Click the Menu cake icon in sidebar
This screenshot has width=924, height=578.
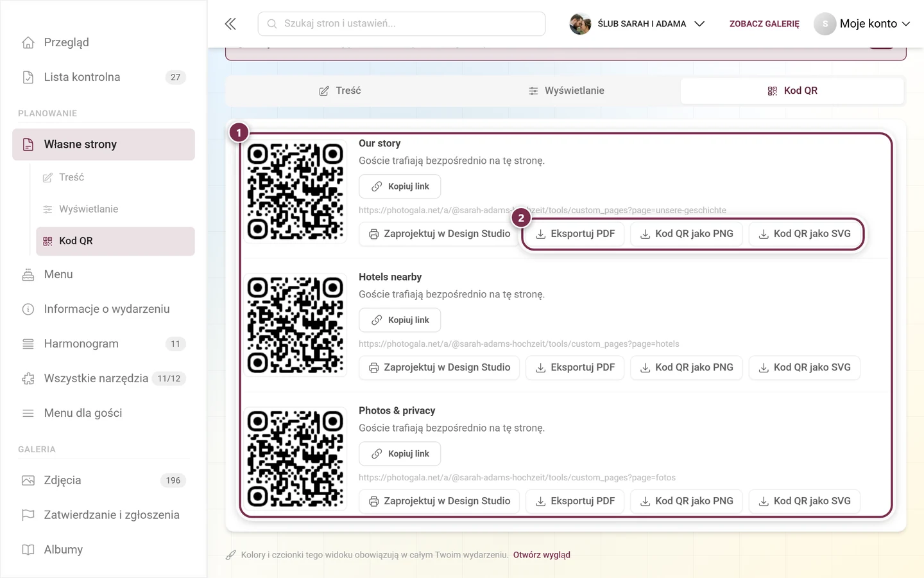28,275
